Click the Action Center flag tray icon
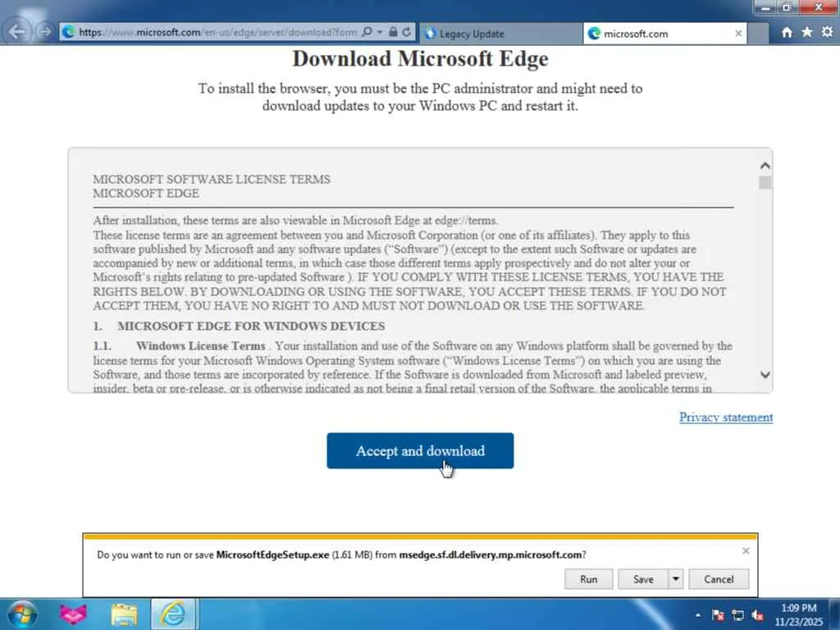 point(719,615)
